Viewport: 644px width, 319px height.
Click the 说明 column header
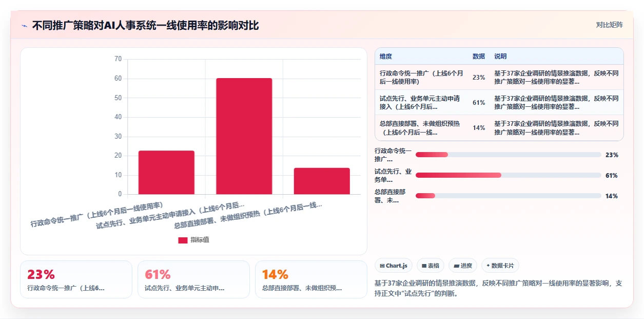500,57
